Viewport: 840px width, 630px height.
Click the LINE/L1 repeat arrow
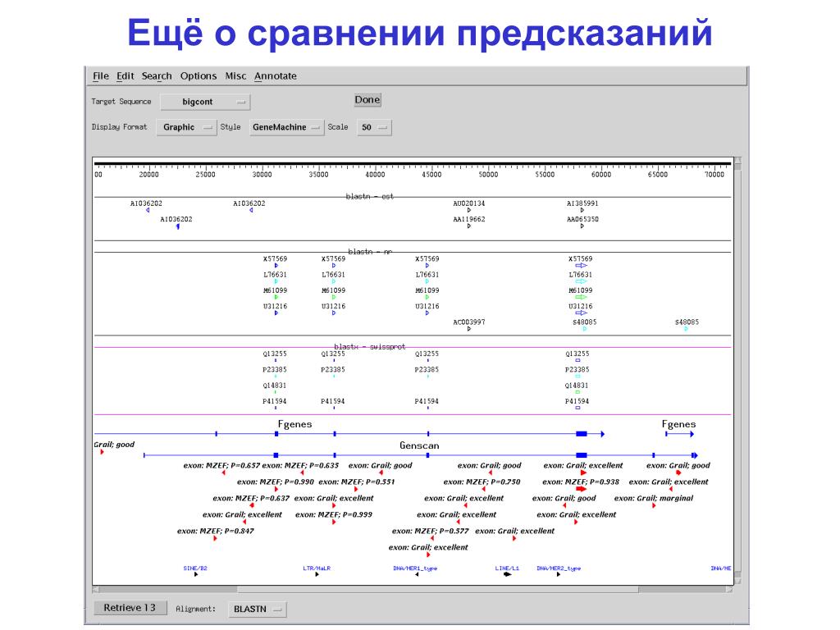tap(507, 574)
